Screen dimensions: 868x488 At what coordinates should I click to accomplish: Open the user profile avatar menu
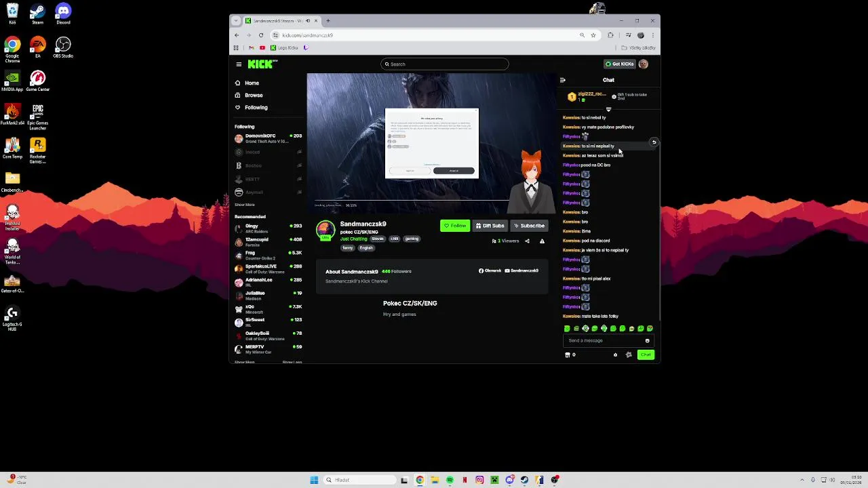click(x=644, y=64)
